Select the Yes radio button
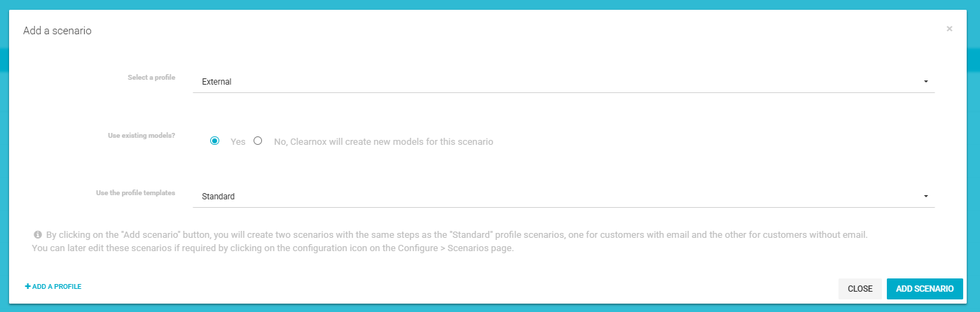The width and height of the screenshot is (980, 312). pos(215,141)
